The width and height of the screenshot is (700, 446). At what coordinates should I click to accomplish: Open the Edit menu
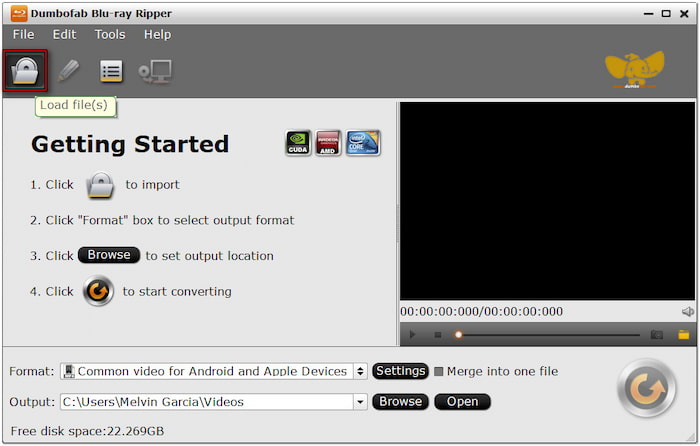point(64,34)
